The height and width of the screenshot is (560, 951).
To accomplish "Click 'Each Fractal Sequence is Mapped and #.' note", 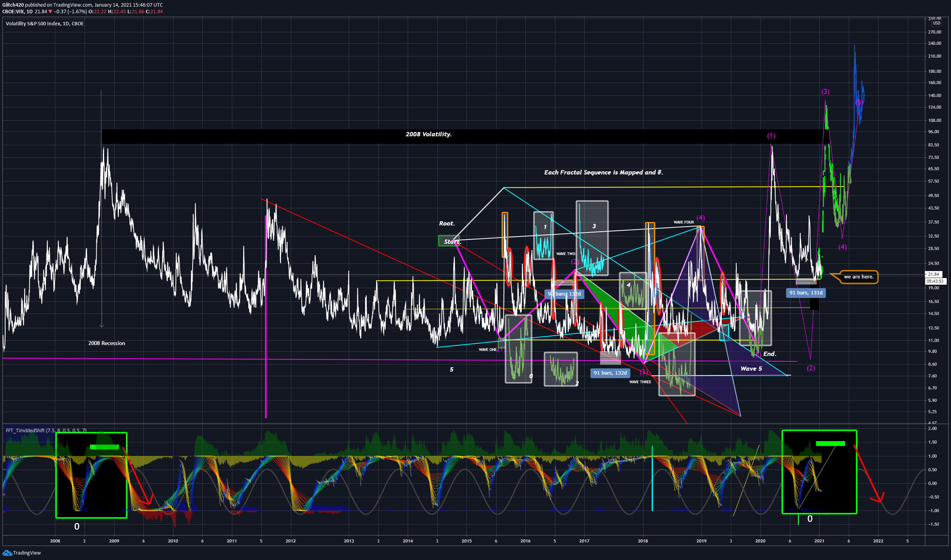I will coord(603,173).
